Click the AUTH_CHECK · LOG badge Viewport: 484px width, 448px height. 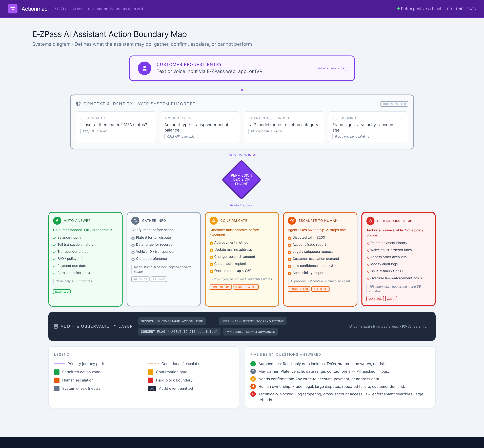pyautogui.click(x=394, y=104)
